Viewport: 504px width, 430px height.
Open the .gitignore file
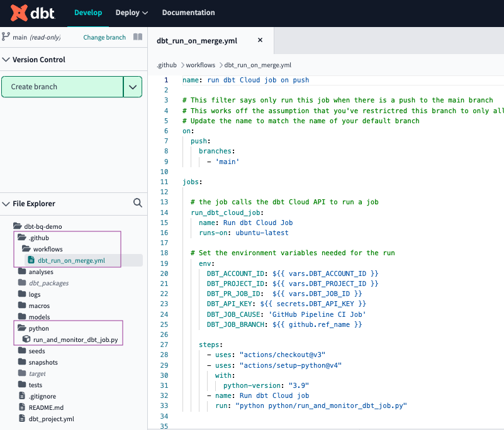click(37, 396)
